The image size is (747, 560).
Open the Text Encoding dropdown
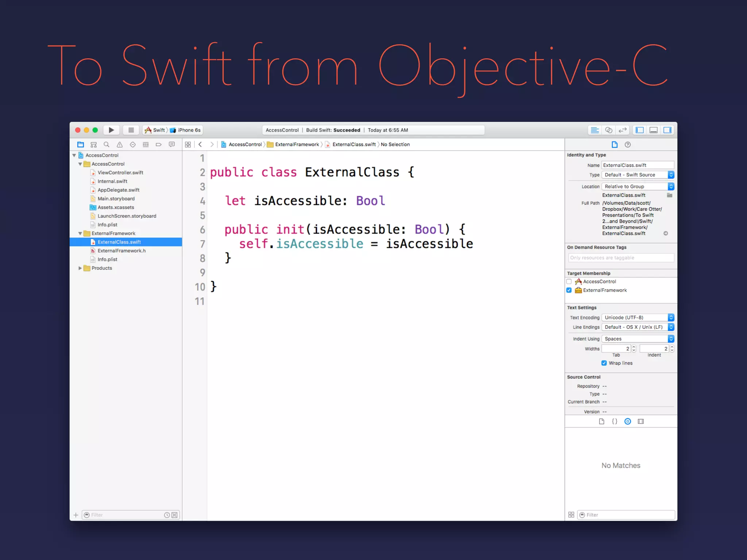point(637,318)
